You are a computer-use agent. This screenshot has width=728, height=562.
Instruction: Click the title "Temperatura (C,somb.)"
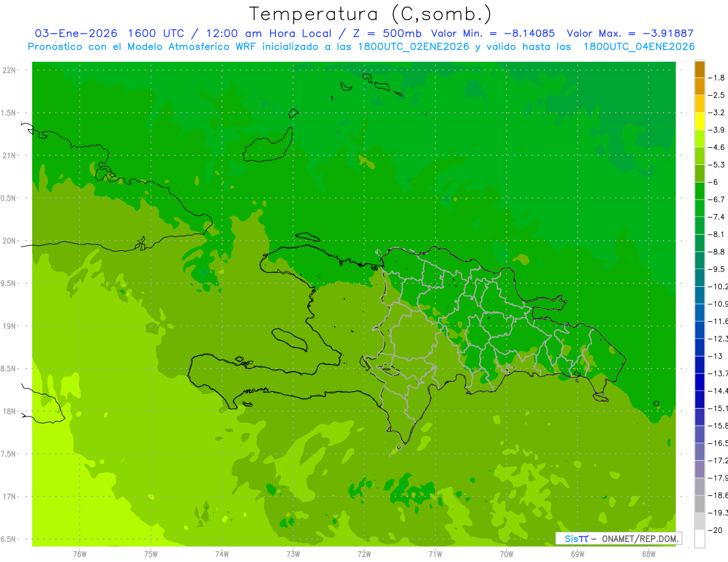click(371, 13)
